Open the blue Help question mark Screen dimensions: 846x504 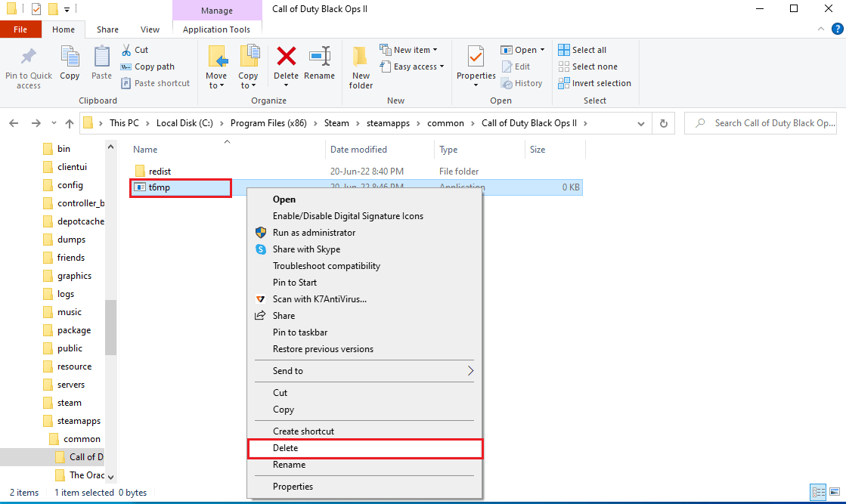[x=838, y=29]
